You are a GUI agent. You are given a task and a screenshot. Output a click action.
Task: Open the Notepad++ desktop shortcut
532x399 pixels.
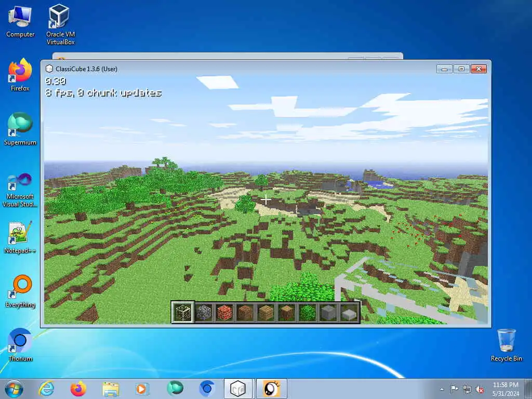coord(20,237)
